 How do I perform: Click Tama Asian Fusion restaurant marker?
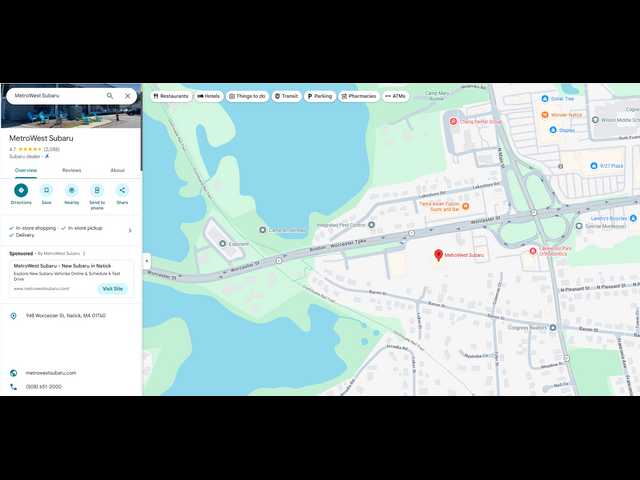pyautogui.click(x=466, y=207)
